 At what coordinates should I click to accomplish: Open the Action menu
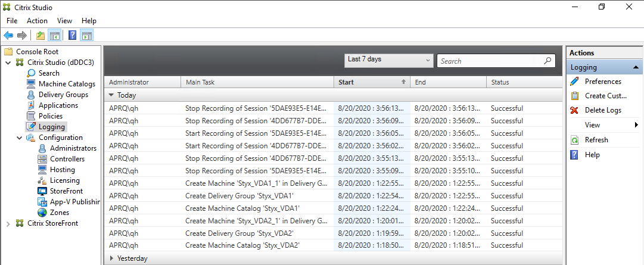coord(37,21)
